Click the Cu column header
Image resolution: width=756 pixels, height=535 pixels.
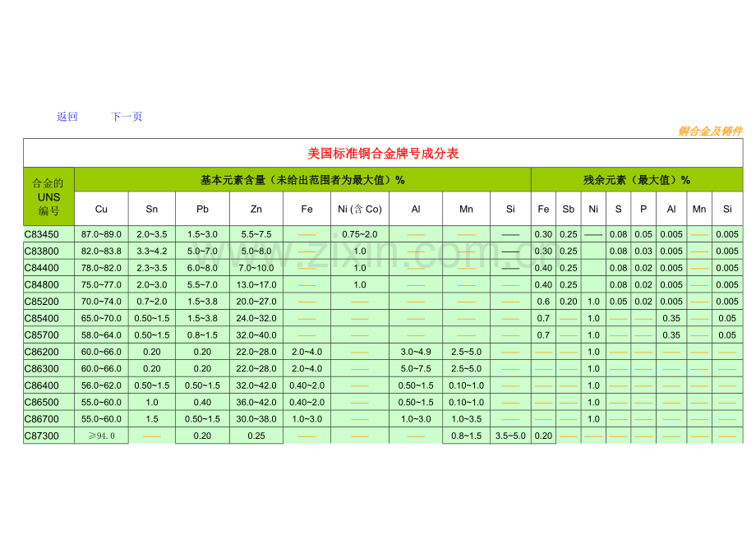(101, 210)
